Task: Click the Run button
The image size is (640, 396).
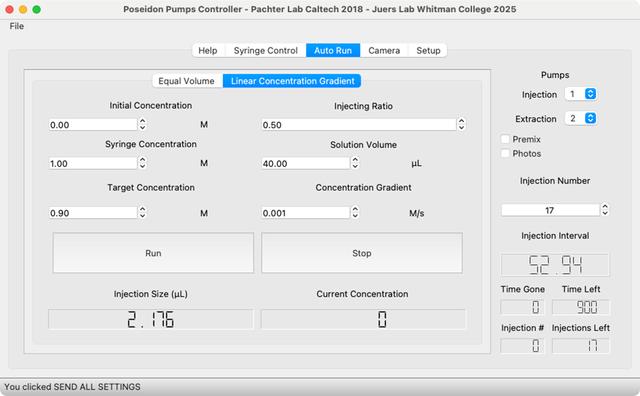Action: (153, 253)
